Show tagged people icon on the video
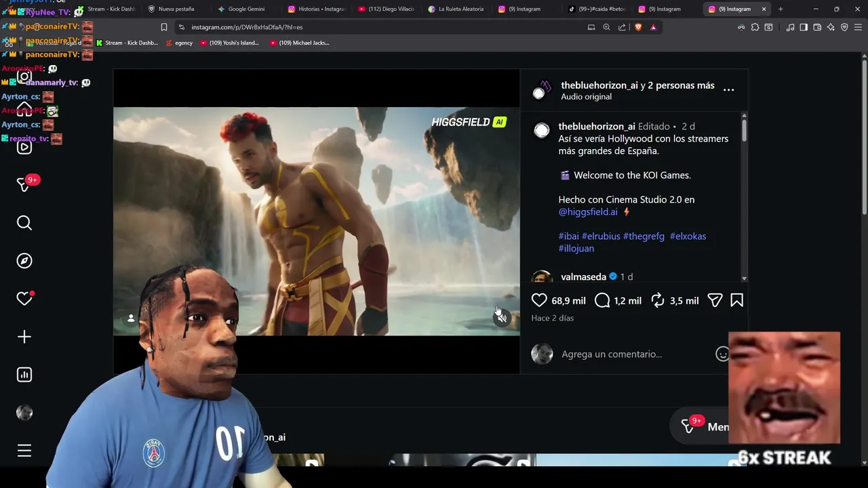This screenshot has height=488, width=868. pyautogui.click(x=131, y=318)
